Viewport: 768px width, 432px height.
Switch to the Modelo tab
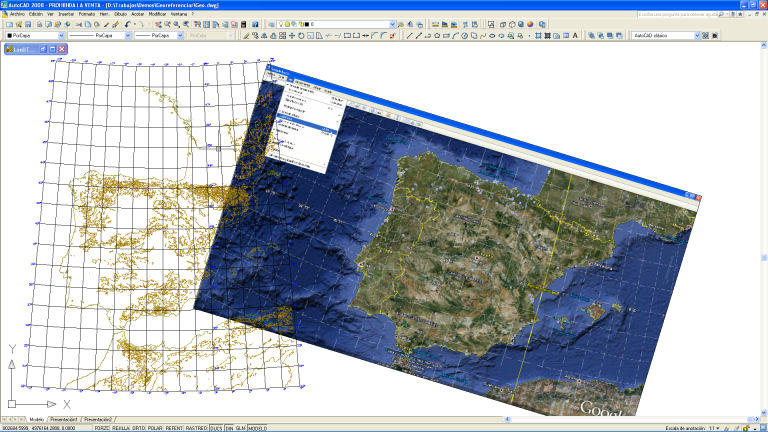[37, 420]
